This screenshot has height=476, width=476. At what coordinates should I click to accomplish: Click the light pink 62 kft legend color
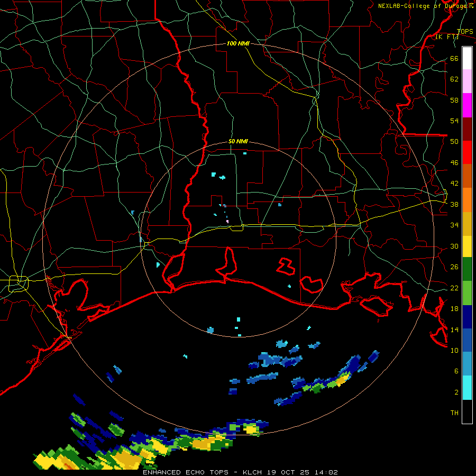pyautogui.click(x=467, y=81)
